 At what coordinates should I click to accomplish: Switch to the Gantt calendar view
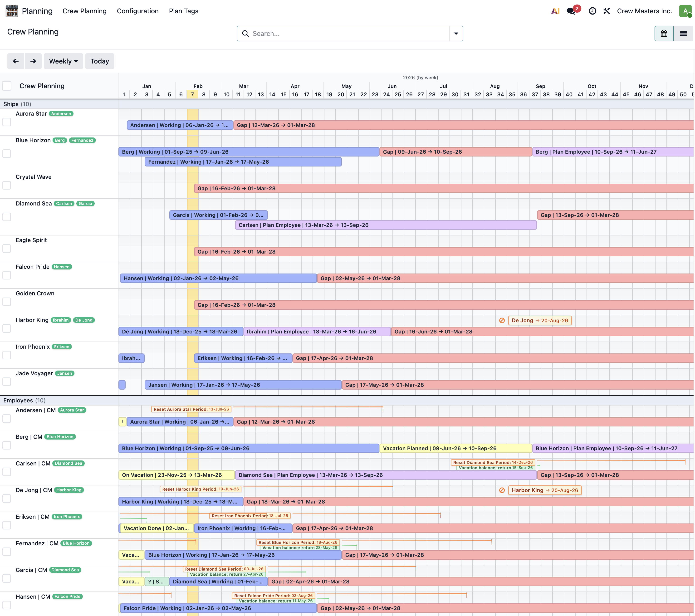click(664, 33)
